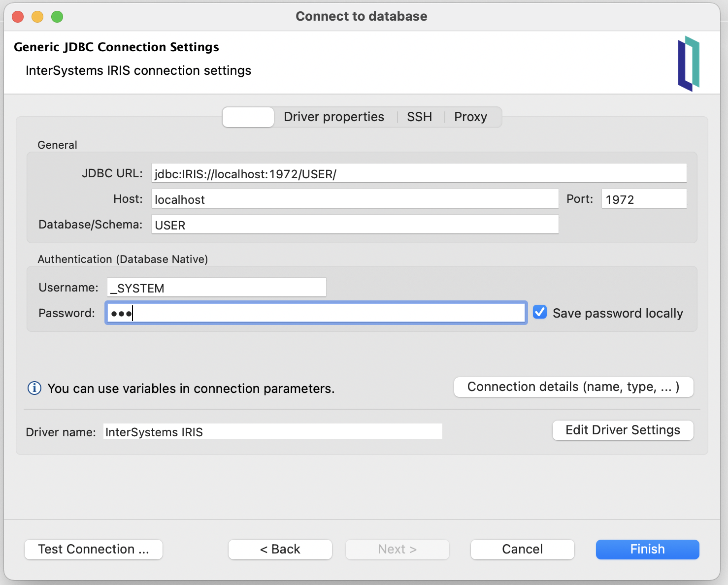Click the Driver name field
Image resolution: width=728 pixels, height=585 pixels.
click(273, 432)
